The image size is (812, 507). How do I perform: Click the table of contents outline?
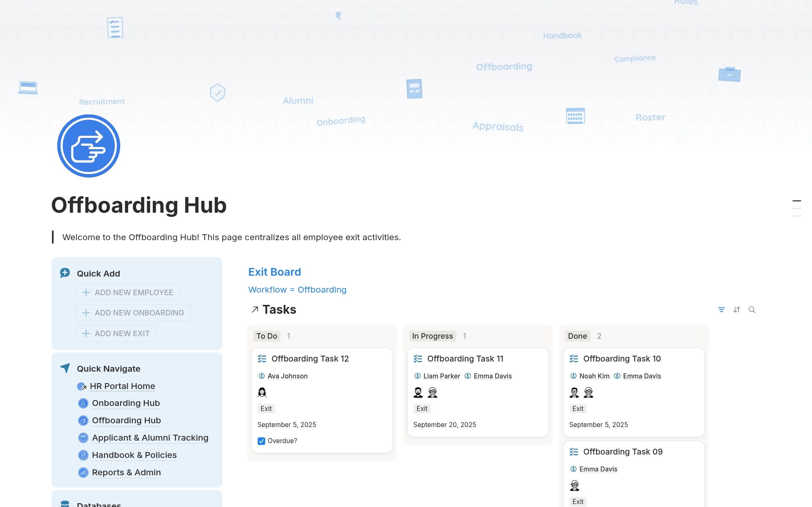(x=796, y=208)
